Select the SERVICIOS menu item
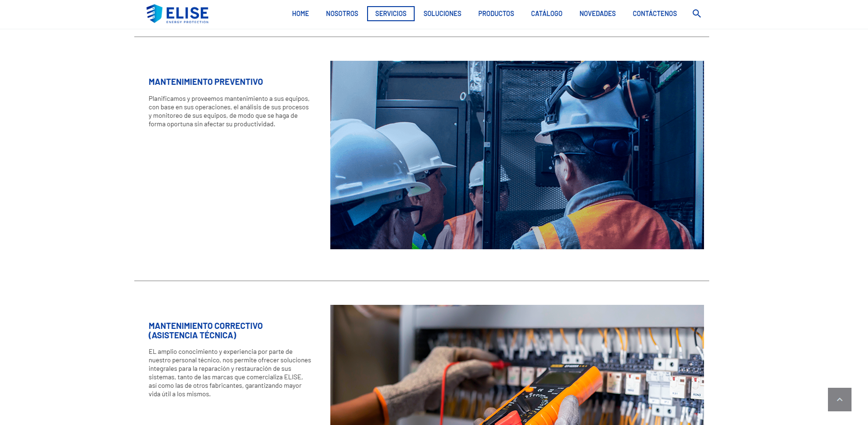This screenshot has height=425, width=868. pyautogui.click(x=391, y=14)
